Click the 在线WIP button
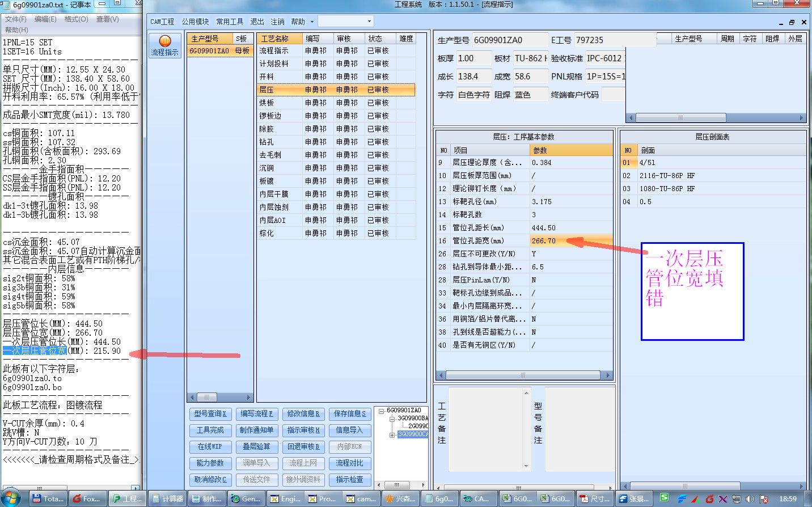The height and width of the screenshot is (507, 812). [x=210, y=447]
